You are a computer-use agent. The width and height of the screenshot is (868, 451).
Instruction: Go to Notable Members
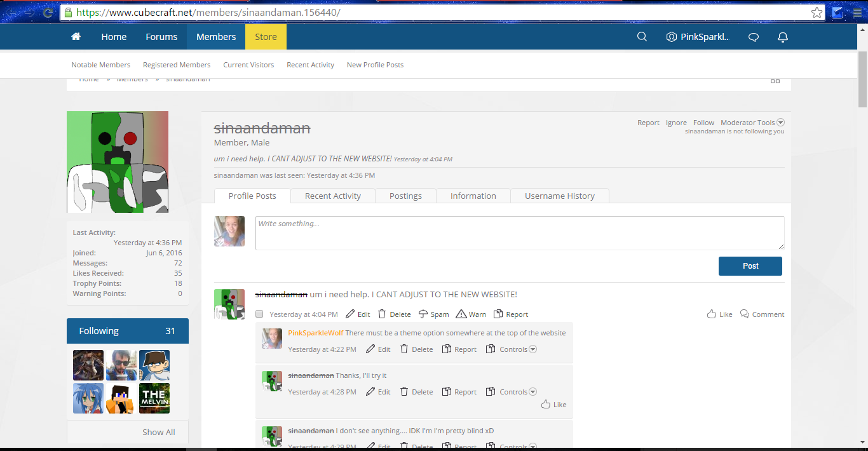[x=100, y=65]
